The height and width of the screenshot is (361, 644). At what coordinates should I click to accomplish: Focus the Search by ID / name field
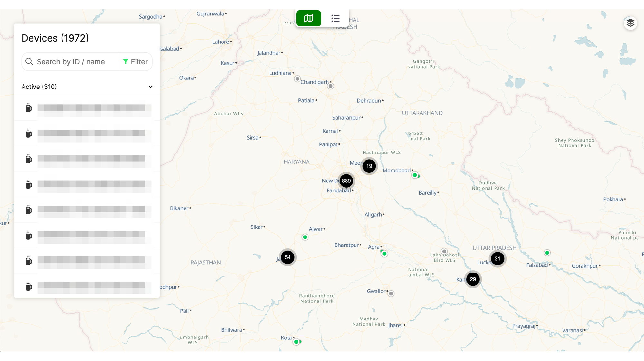tap(71, 62)
